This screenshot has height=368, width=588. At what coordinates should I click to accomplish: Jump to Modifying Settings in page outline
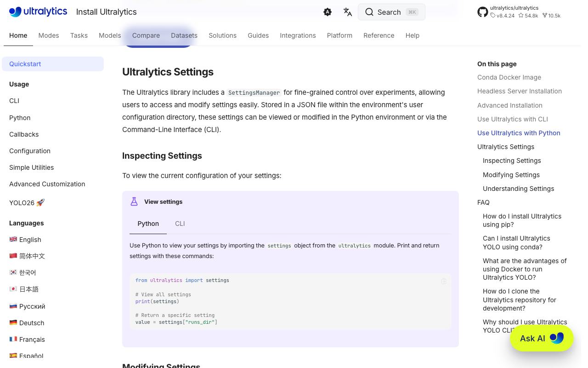pyautogui.click(x=511, y=175)
